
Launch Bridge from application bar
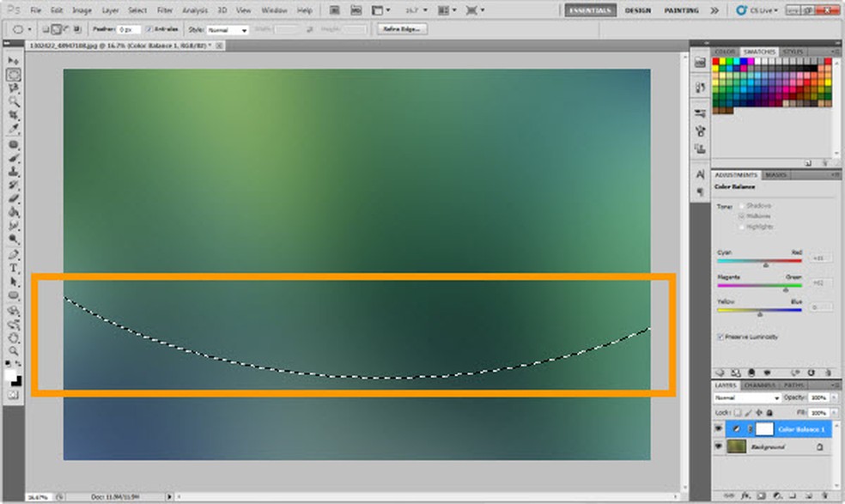pos(334,10)
